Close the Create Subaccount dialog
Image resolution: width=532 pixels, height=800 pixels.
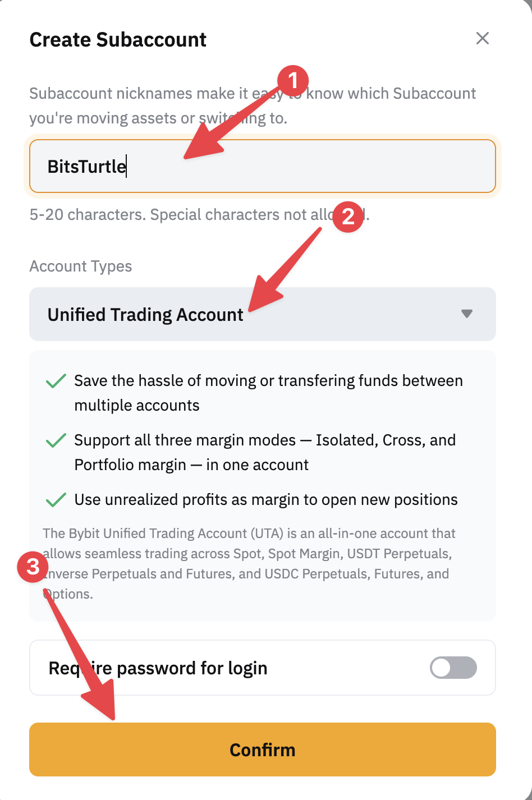[x=483, y=39]
